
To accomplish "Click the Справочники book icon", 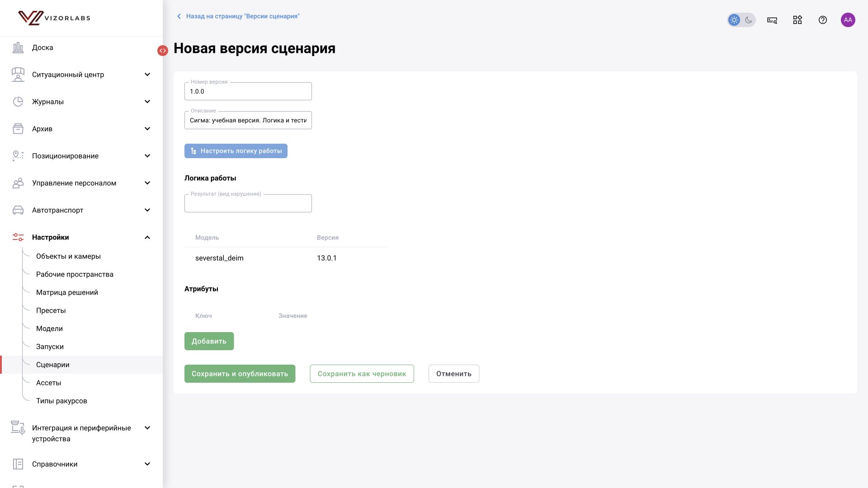I will (x=18, y=464).
